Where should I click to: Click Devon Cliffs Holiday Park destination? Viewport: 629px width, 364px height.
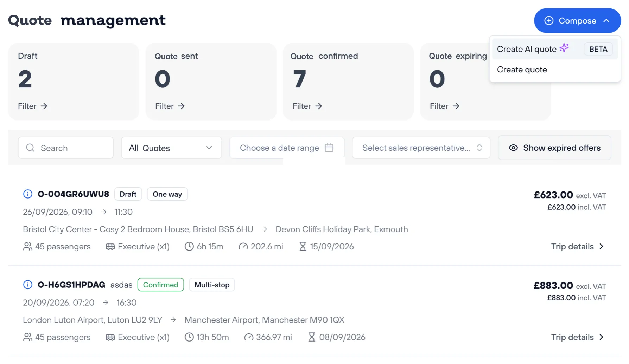click(342, 229)
